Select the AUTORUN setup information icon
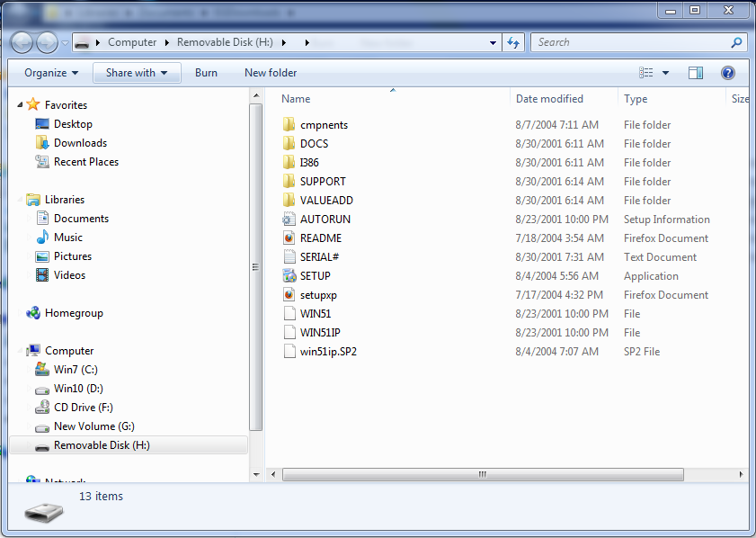 289,219
